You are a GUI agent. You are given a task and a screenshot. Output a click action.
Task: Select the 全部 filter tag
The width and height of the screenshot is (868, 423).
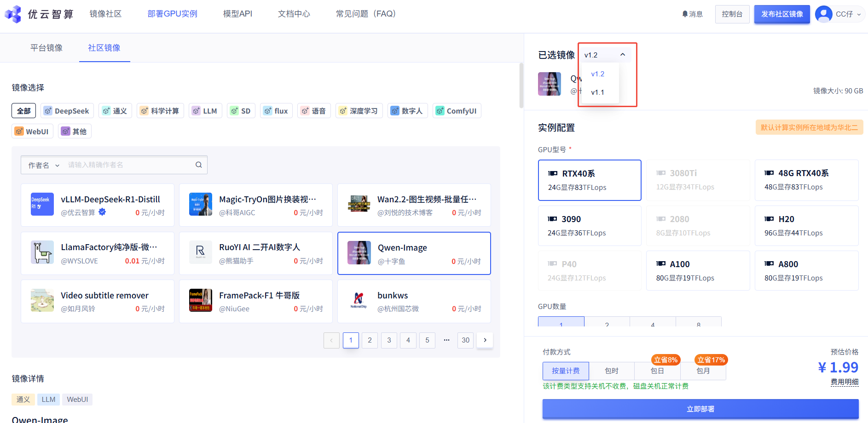click(x=24, y=111)
